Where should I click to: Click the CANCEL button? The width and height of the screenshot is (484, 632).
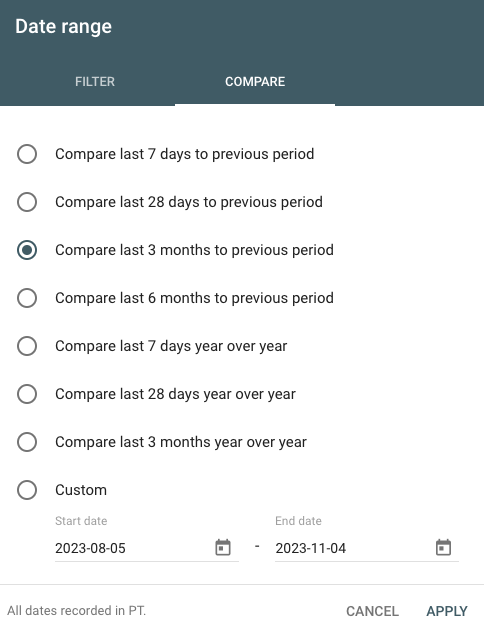372,611
